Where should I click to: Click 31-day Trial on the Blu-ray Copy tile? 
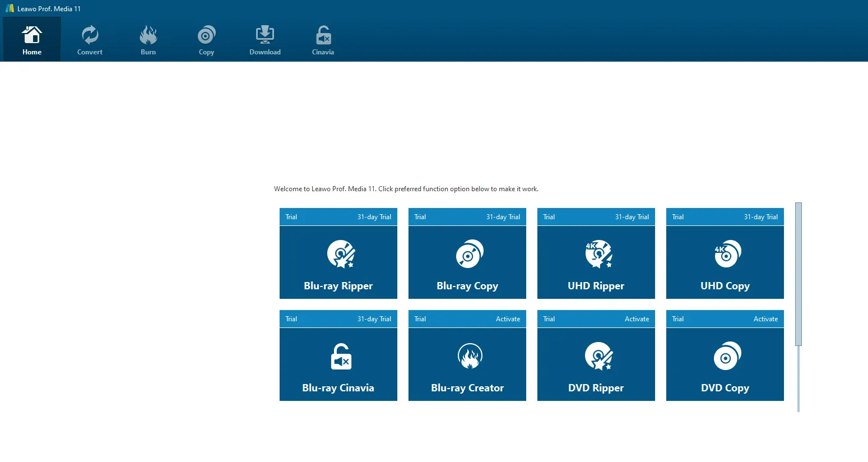(503, 217)
